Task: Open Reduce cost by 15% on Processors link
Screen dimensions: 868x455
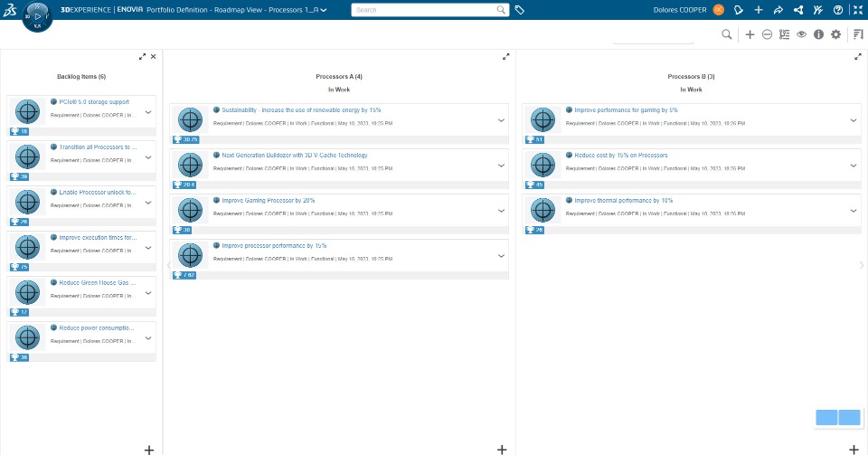Action: [x=621, y=156]
